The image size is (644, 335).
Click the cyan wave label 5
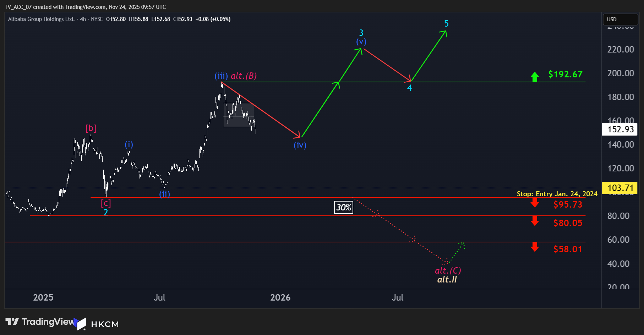(x=446, y=24)
